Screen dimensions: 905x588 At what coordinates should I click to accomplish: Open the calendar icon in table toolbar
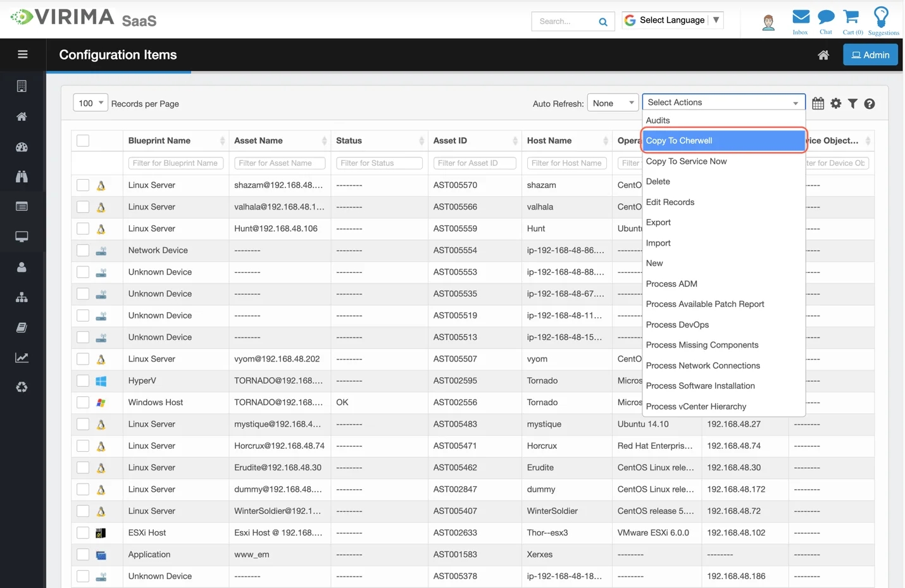coord(818,103)
